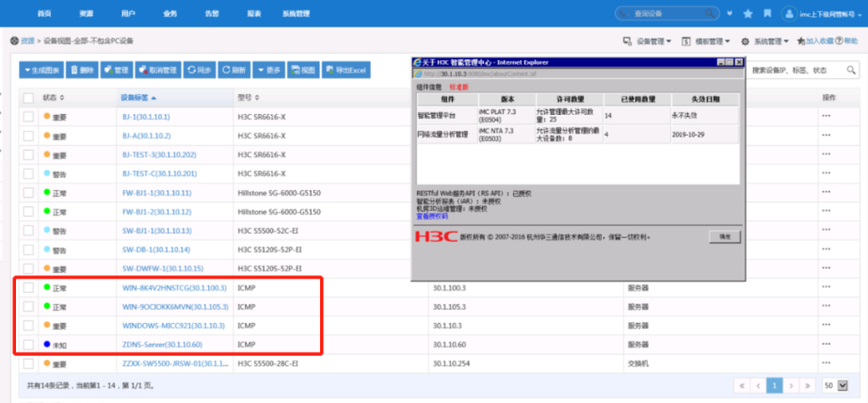This screenshot has width=868, height=403.
Task: Open the ··· actions for ZDNS-Server row
Action: coord(827,345)
